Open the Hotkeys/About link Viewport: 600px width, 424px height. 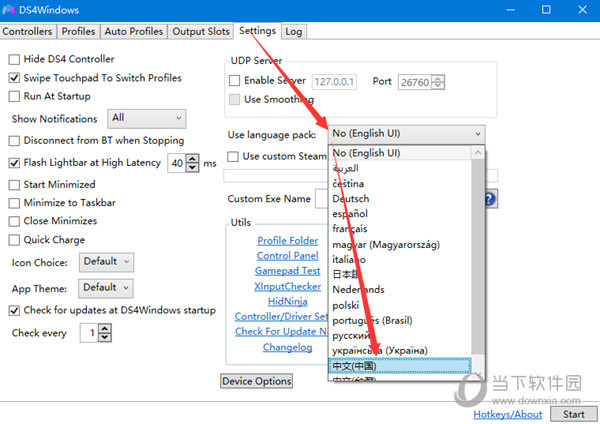tap(508, 414)
